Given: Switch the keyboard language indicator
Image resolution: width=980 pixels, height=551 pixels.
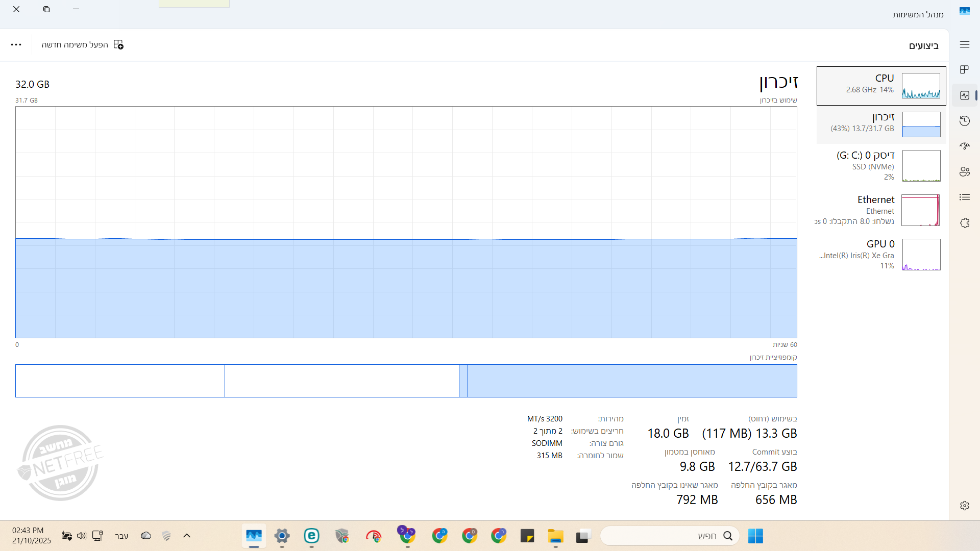Looking at the screenshot, I should [121, 536].
